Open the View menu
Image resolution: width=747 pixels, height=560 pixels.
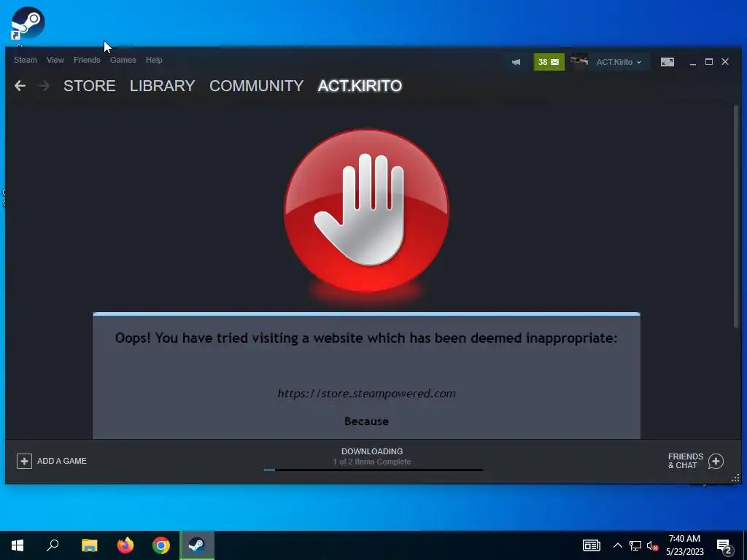(x=55, y=60)
